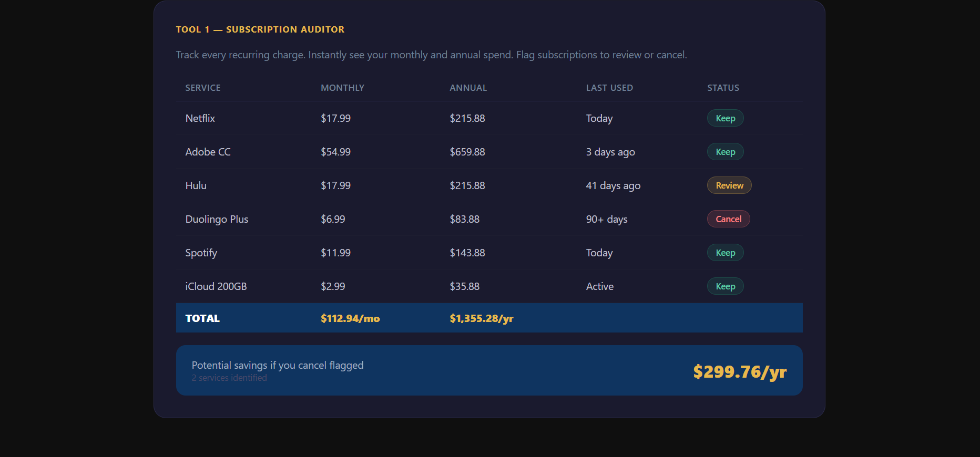Click Hulu's last used '41 days ago'

click(613, 185)
